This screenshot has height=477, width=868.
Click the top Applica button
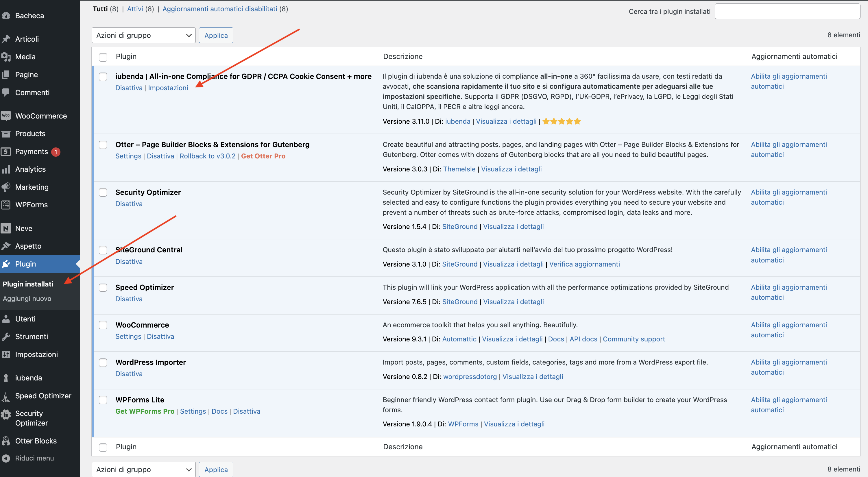click(x=216, y=35)
